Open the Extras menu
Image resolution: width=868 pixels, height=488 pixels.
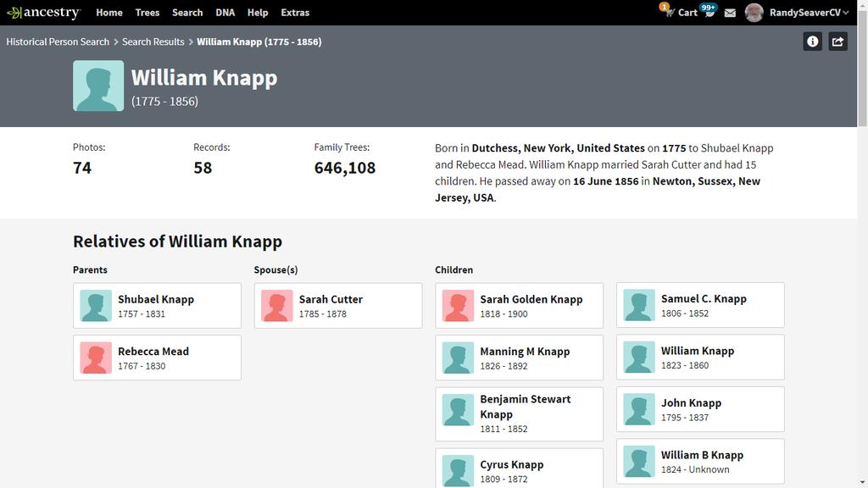click(x=295, y=12)
